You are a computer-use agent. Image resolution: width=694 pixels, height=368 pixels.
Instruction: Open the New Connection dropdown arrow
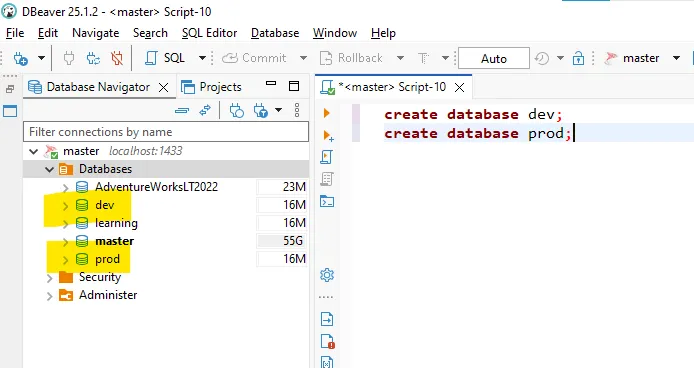coord(41,58)
